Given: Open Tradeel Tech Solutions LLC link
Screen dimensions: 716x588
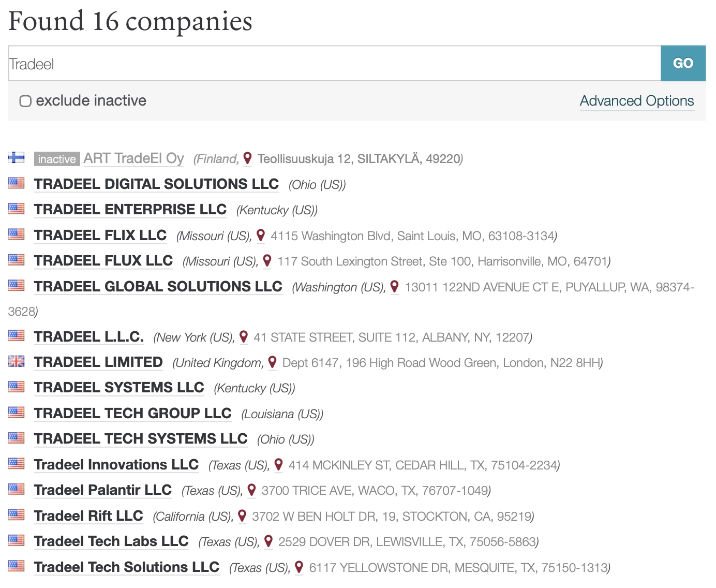Looking at the screenshot, I should [x=127, y=567].
